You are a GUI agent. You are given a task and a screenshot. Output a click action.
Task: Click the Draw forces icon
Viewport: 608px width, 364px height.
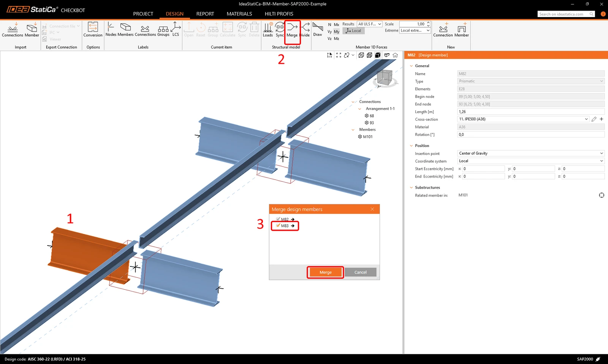(318, 30)
